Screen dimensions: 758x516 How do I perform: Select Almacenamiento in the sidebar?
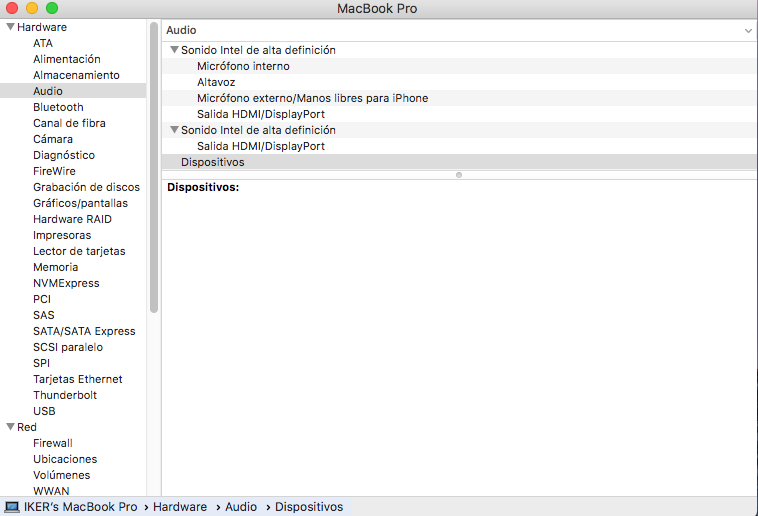pyautogui.click(x=76, y=75)
